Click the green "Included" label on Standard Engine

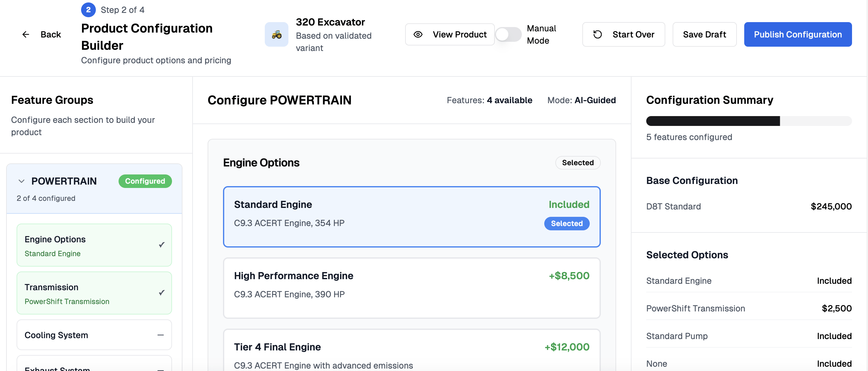click(569, 205)
